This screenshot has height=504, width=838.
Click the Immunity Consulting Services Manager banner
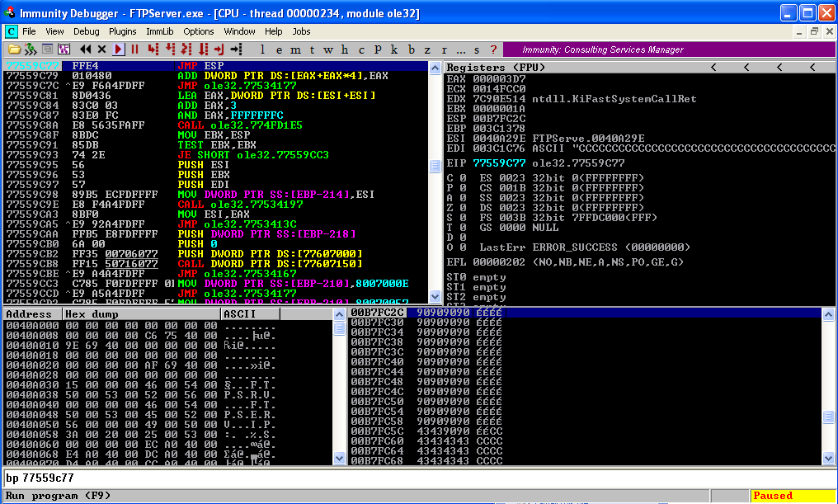point(669,49)
